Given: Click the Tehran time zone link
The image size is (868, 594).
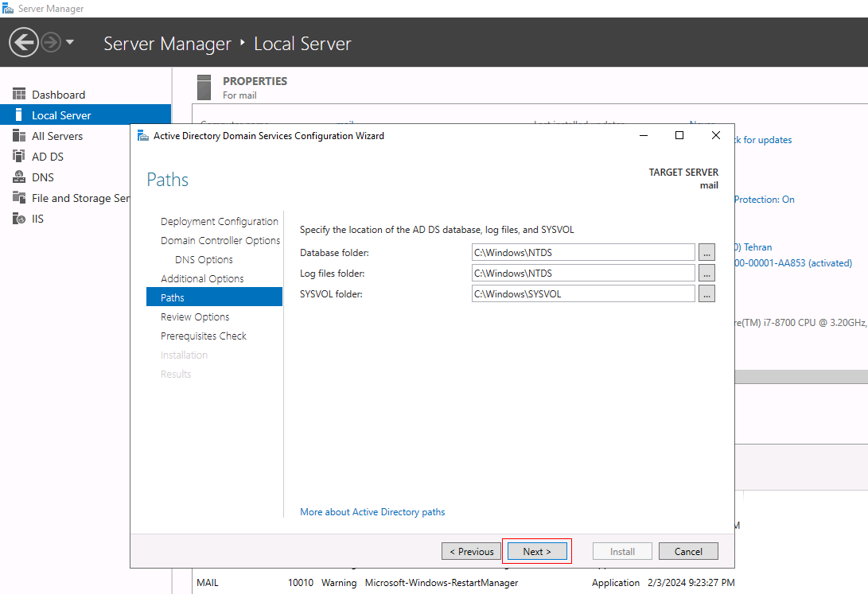Looking at the screenshot, I should coord(753,247).
